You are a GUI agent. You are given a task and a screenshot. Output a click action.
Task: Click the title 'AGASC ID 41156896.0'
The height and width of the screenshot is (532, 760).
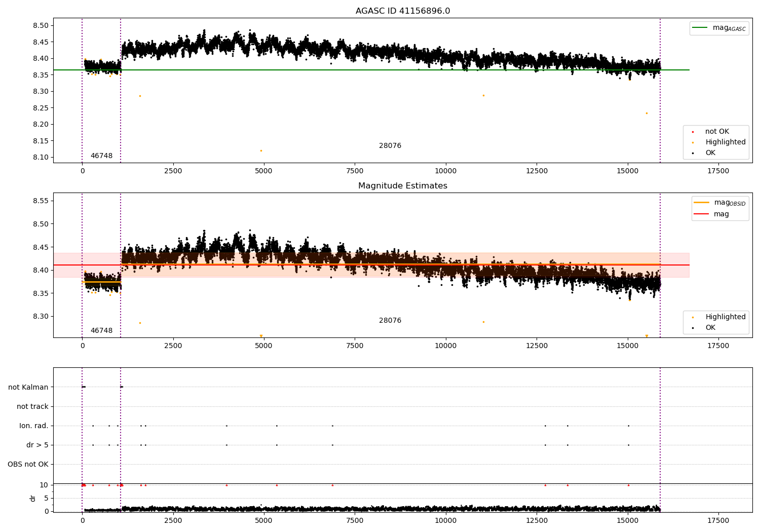403,11
